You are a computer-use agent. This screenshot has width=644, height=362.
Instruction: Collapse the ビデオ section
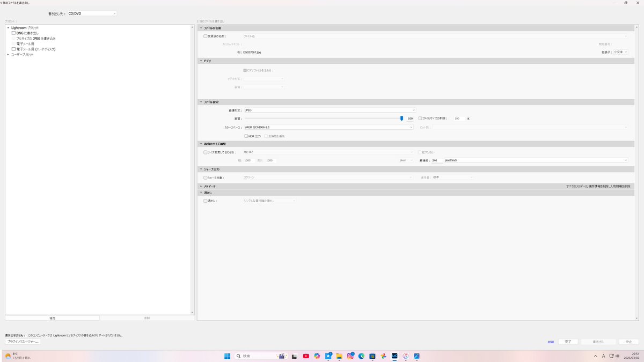tap(201, 61)
